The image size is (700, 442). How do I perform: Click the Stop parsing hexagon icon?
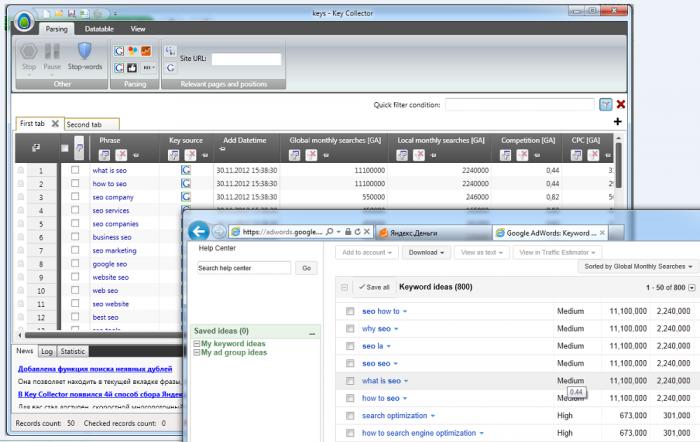tap(29, 51)
